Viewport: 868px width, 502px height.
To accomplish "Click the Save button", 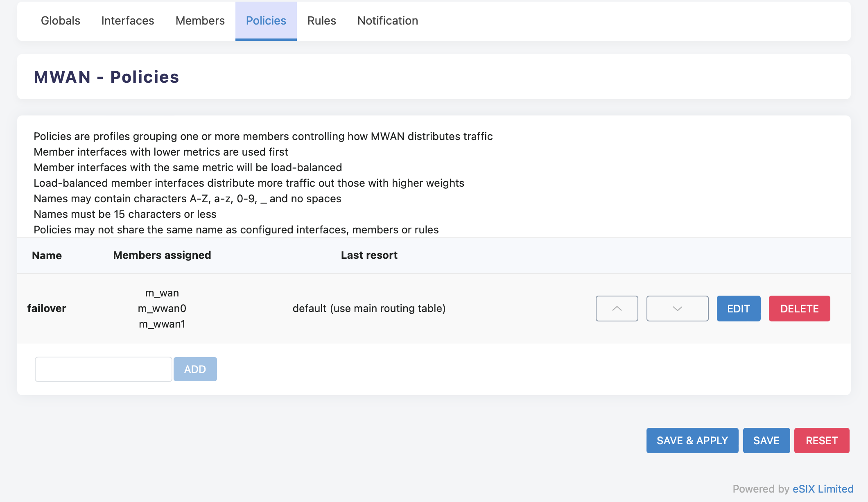I will coord(766,440).
